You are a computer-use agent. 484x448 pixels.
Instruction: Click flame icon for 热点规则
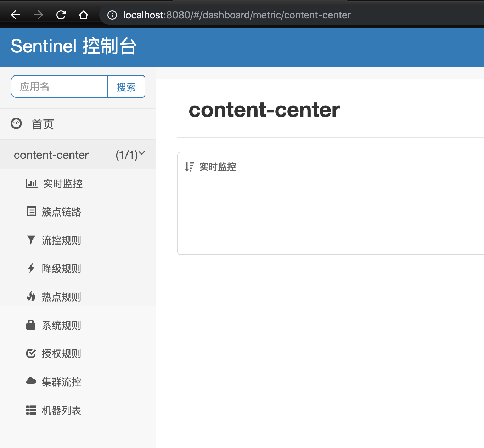(x=31, y=296)
